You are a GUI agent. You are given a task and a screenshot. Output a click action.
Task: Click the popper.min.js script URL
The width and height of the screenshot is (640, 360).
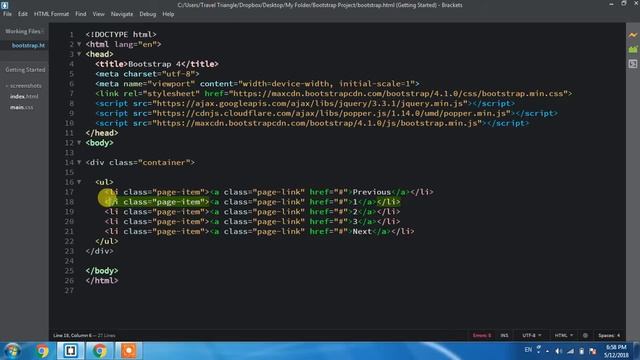tap(333, 113)
